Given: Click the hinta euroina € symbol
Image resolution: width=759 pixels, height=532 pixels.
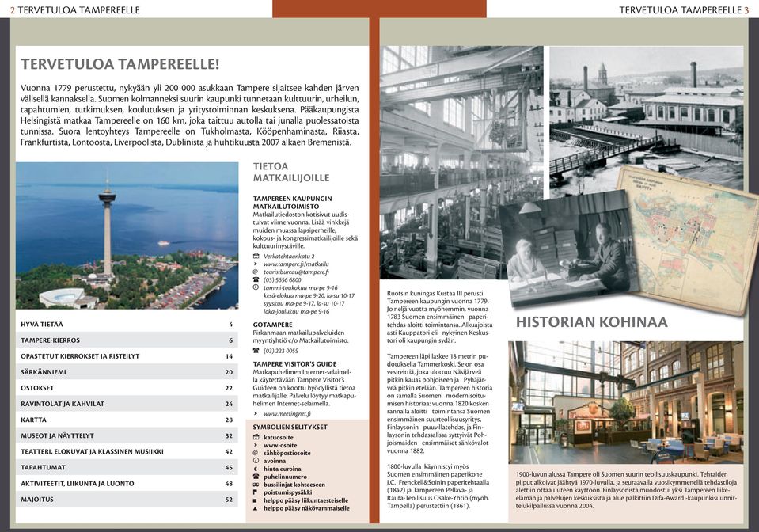Looking at the screenshot, I should [256, 469].
